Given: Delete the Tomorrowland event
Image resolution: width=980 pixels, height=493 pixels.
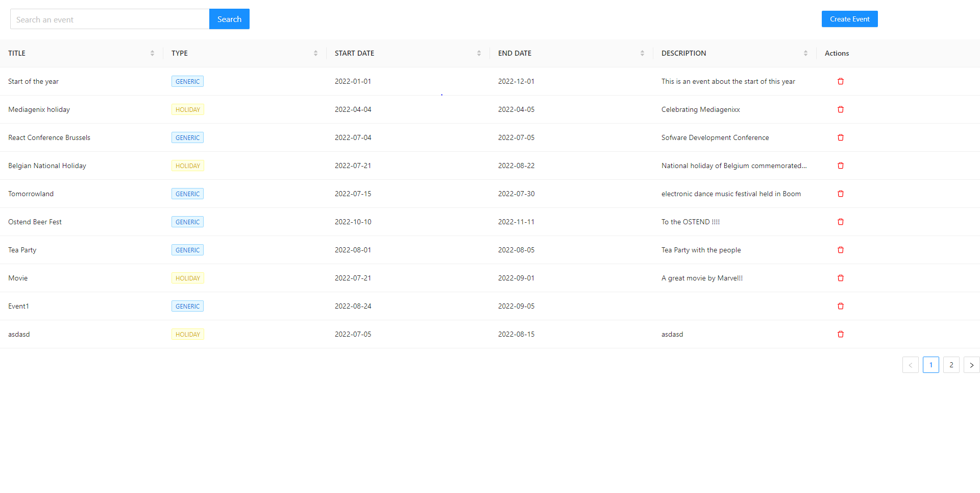Looking at the screenshot, I should tap(841, 194).
